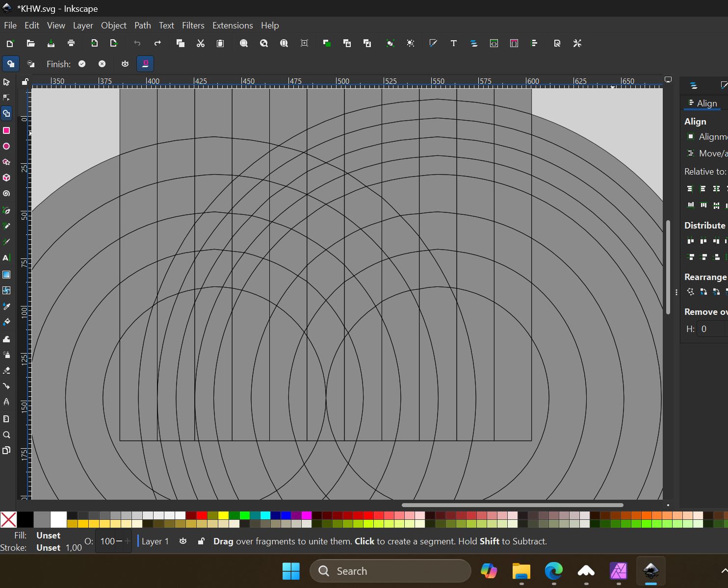
Task: Open Preferences wrench icon
Action: 577,43
